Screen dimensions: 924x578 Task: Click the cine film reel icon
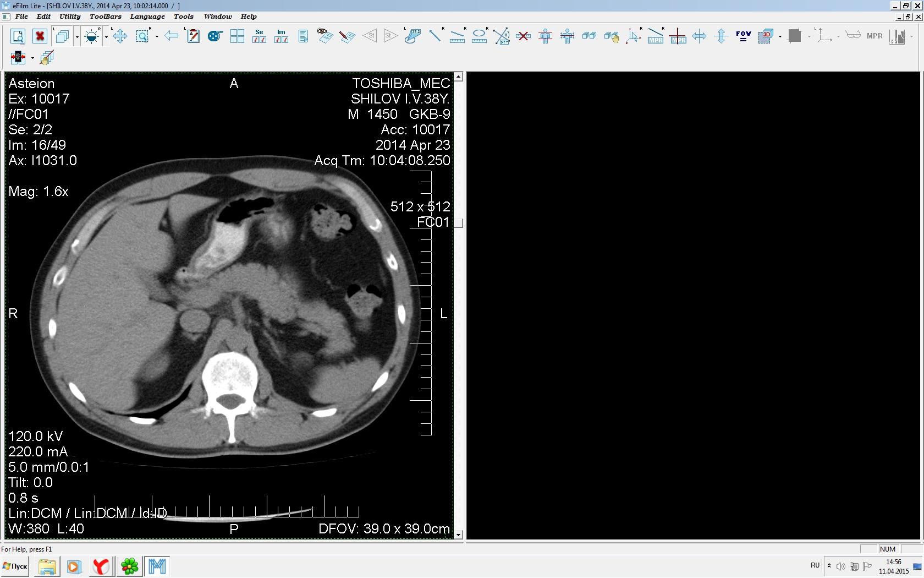(x=215, y=37)
